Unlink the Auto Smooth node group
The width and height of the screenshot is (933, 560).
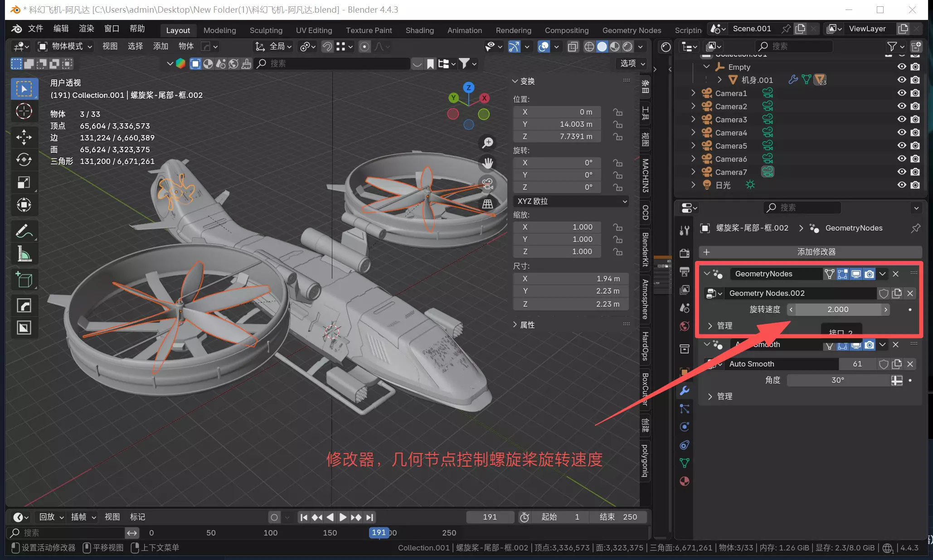910,364
